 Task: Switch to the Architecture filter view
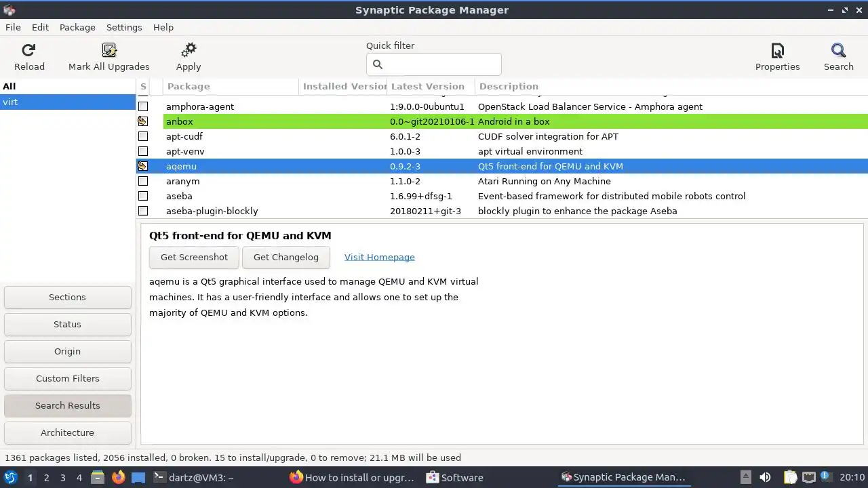(67, 432)
